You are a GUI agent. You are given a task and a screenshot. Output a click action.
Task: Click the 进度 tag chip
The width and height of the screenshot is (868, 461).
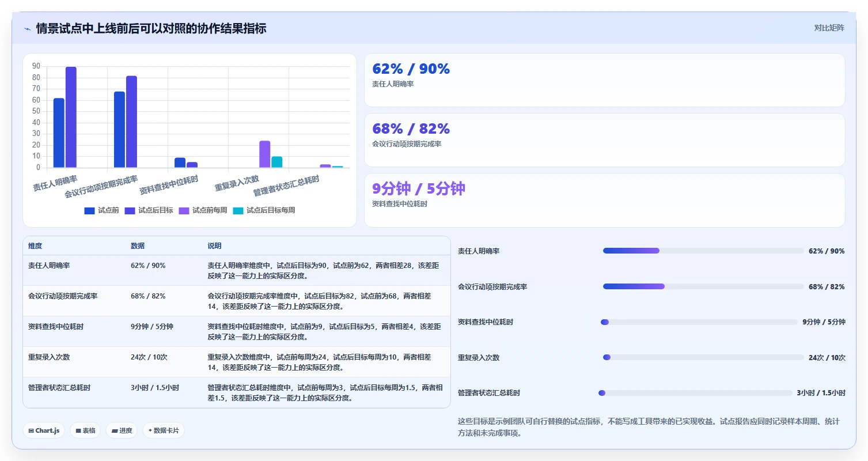122,430
